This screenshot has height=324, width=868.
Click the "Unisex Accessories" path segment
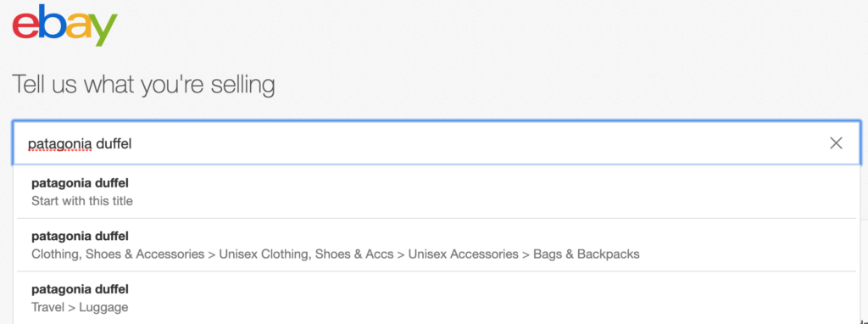click(464, 254)
